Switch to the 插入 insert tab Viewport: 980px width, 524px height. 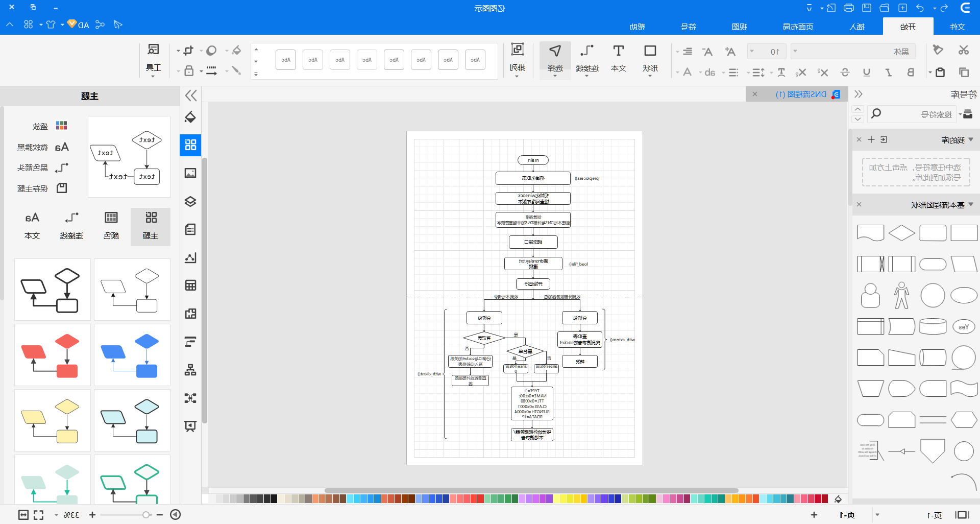click(x=857, y=27)
